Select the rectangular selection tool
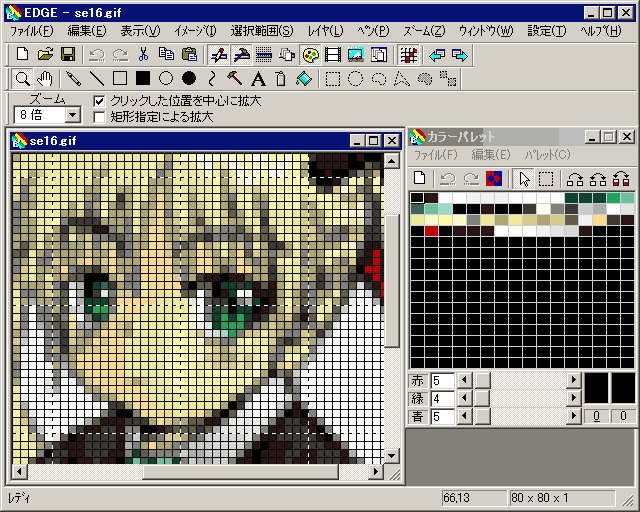Image resolution: width=640 pixels, height=512 pixels. pos(333,79)
